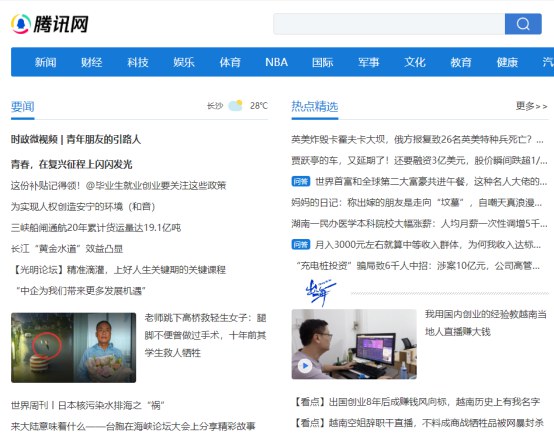
Task: Open 世界首富和全球第二大富豪共进午餐 headline
Action: coord(431,182)
